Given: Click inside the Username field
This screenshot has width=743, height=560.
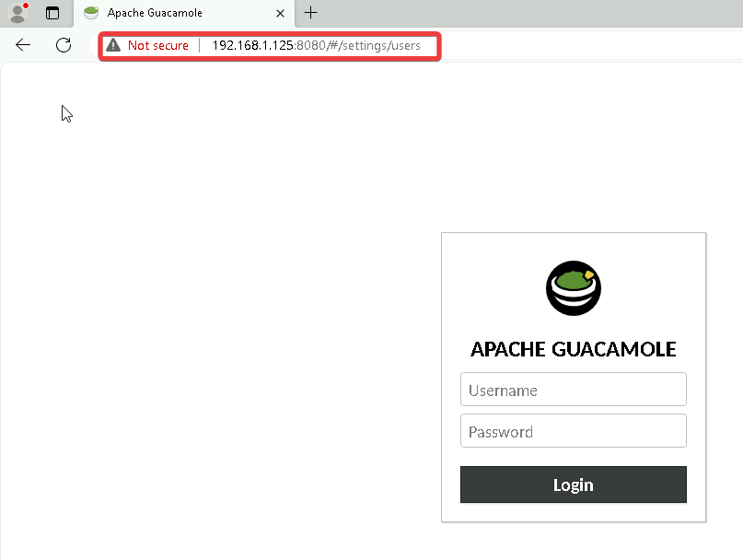Looking at the screenshot, I should tap(573, 389).
